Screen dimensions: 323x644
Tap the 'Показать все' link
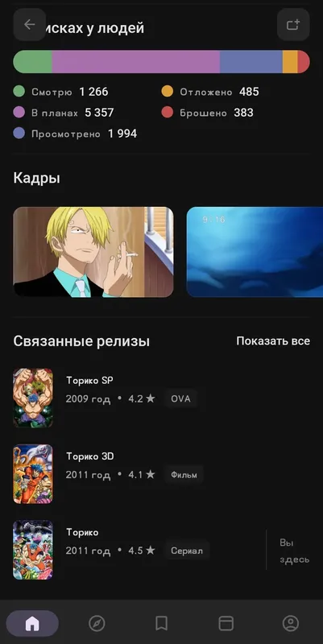273,341
